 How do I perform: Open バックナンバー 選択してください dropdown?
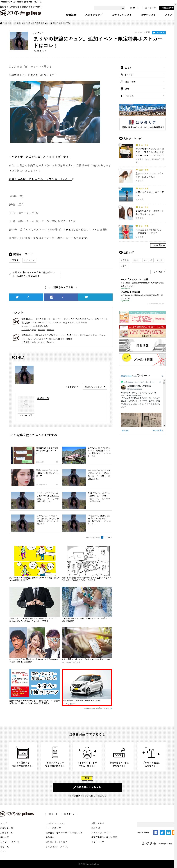coord(95,387)
